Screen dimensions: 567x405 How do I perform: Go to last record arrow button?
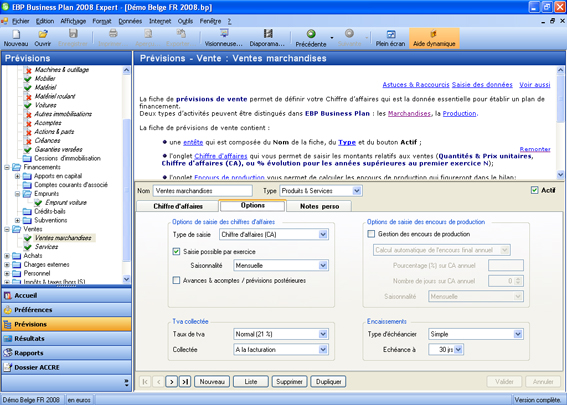(x=185, y=381)
